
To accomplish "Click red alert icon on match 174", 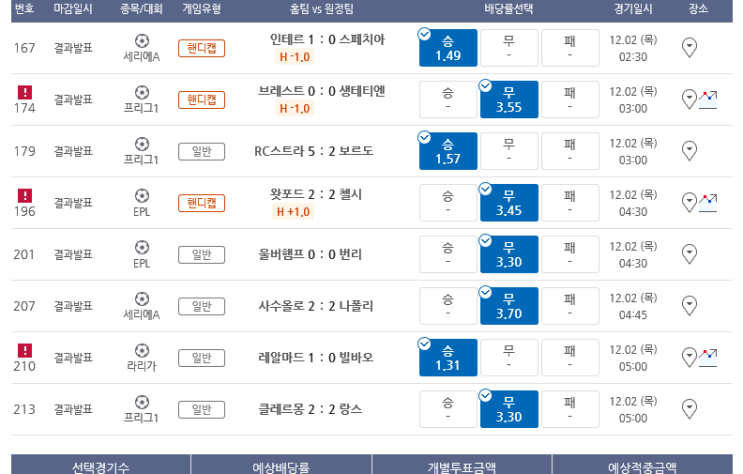I will tap(25, 91).
